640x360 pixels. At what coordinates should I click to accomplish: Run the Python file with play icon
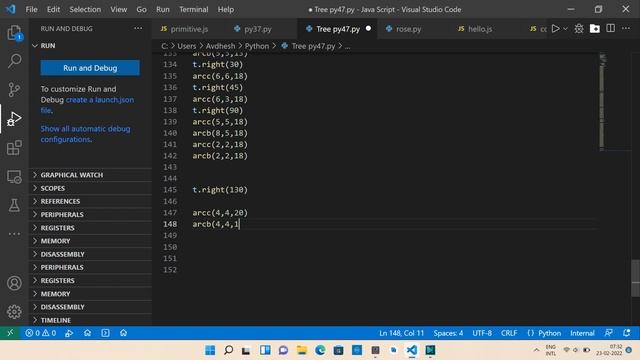pos(556,29)
